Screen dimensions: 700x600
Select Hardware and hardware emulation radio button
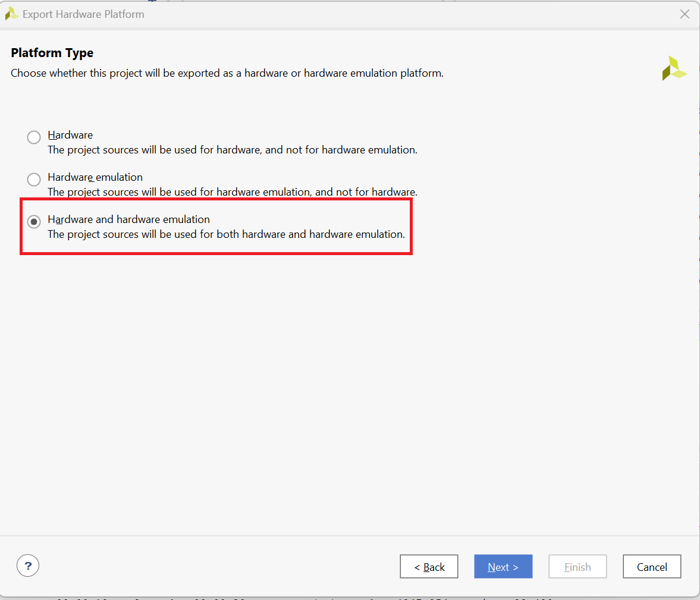point(34,221)
